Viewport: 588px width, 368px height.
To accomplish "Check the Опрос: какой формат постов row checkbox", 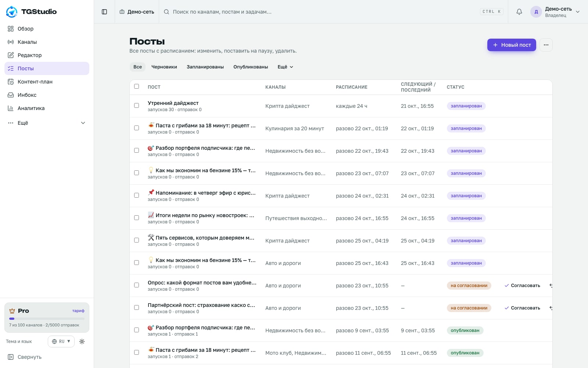I will [137, 285].
